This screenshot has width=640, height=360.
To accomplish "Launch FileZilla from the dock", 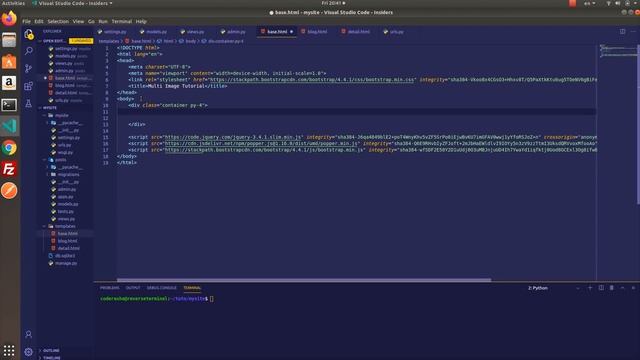I will point(9,169).
